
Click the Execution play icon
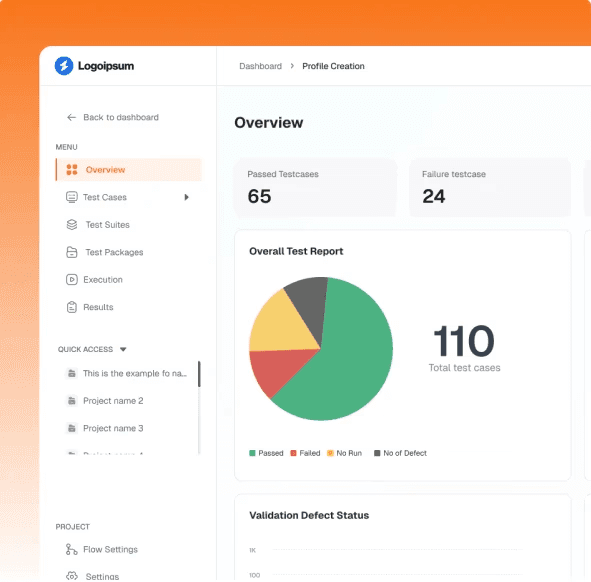pos(72,280)
